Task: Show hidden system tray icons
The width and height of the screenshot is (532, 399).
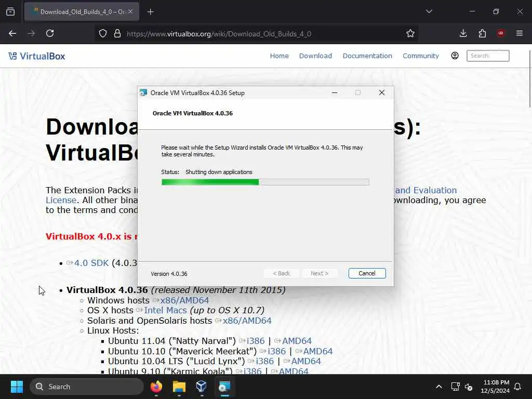Action: pos(438,387)
